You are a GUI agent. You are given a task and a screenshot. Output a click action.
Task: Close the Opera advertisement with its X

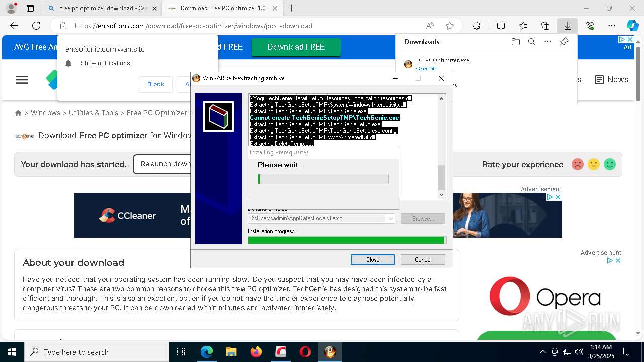tap(618, 260)
